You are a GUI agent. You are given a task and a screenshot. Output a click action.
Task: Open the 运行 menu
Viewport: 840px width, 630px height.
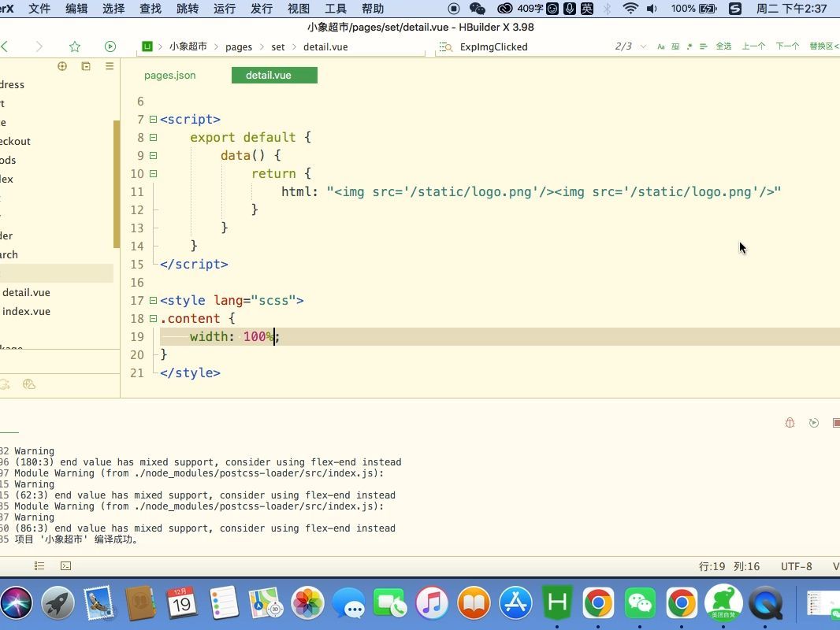(224, 9)
